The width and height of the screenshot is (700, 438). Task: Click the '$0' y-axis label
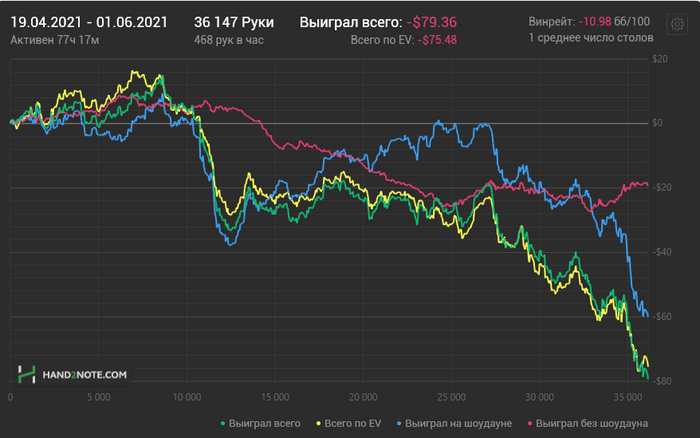657,123
